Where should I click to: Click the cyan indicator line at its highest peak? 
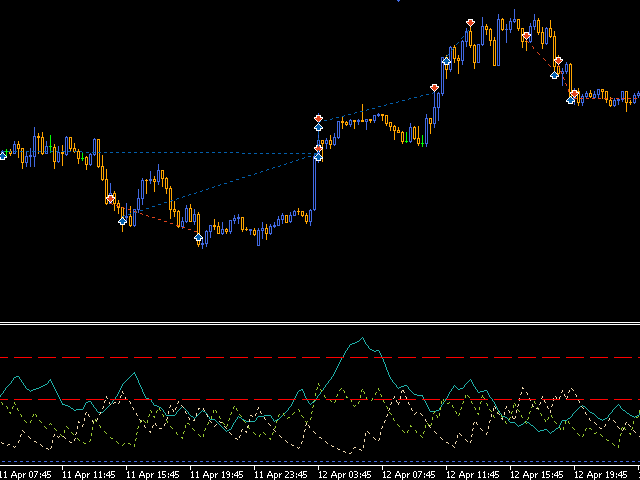(x=362, y=338)
